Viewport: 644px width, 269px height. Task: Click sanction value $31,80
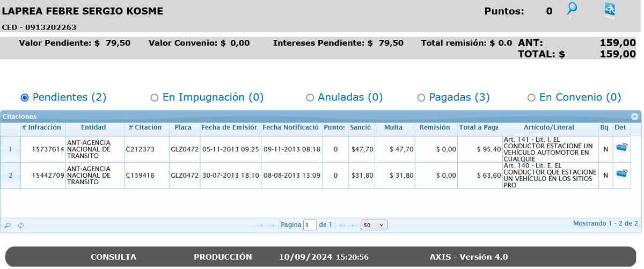coord(362,176)
